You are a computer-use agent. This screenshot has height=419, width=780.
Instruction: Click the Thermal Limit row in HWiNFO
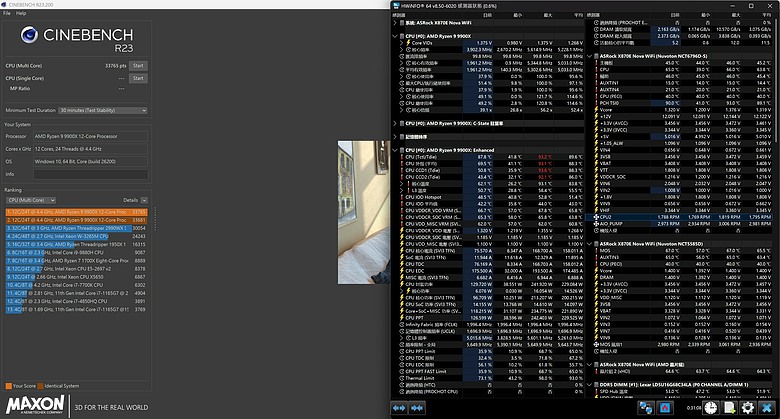pos(489,378)
